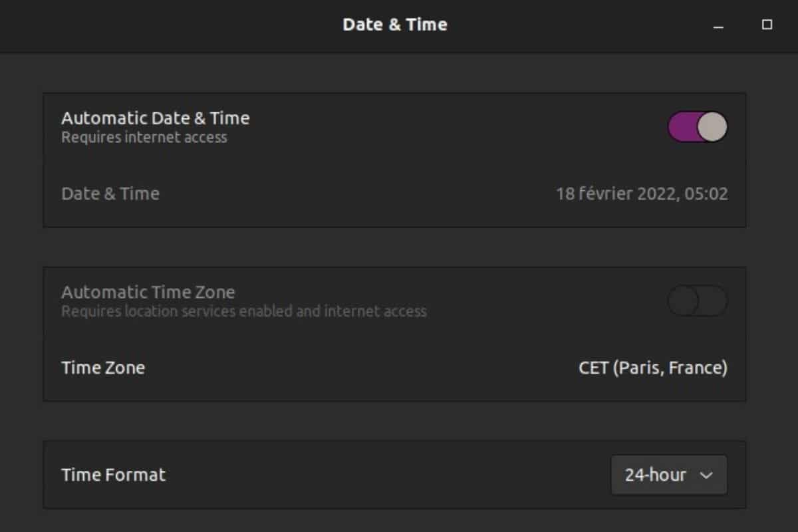This screenshot has width=798, height=532.
Task: Toggle the Automatic Time Zone switch
Action: coord(697,301)
